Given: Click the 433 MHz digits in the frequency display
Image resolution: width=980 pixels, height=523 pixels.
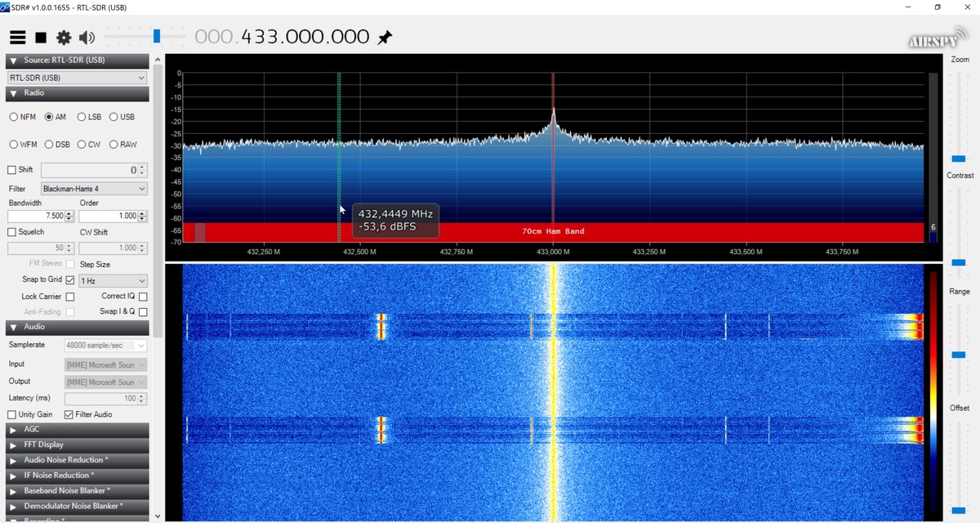Looking at the screenshot, I should click(x=258, y=37).
